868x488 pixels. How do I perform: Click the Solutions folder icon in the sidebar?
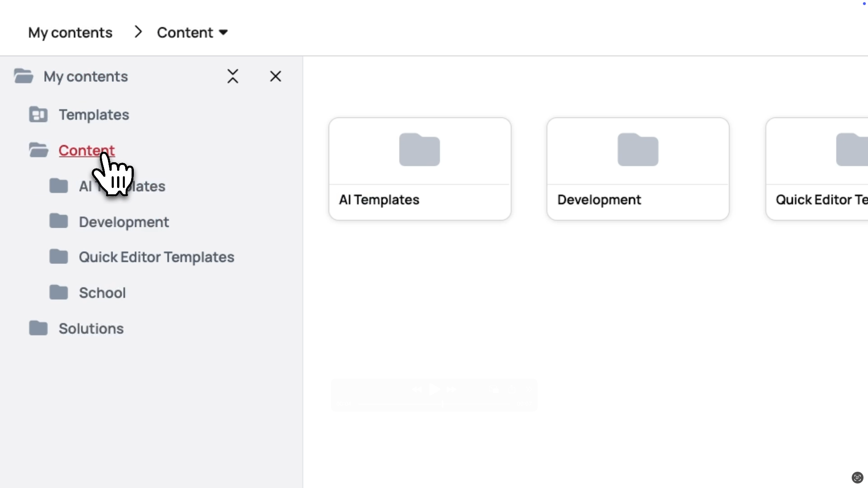pos(39,328)
